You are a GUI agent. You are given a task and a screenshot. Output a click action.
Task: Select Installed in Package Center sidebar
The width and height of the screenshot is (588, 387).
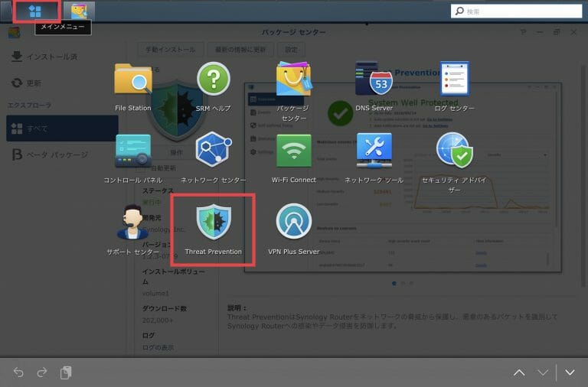coord(45,57)
